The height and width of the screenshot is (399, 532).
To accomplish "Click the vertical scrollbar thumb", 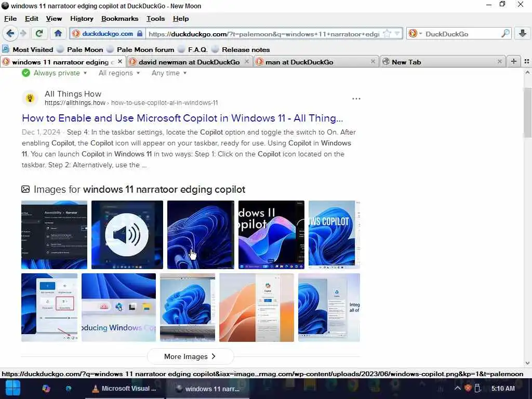I will click(x=527, y=112).
